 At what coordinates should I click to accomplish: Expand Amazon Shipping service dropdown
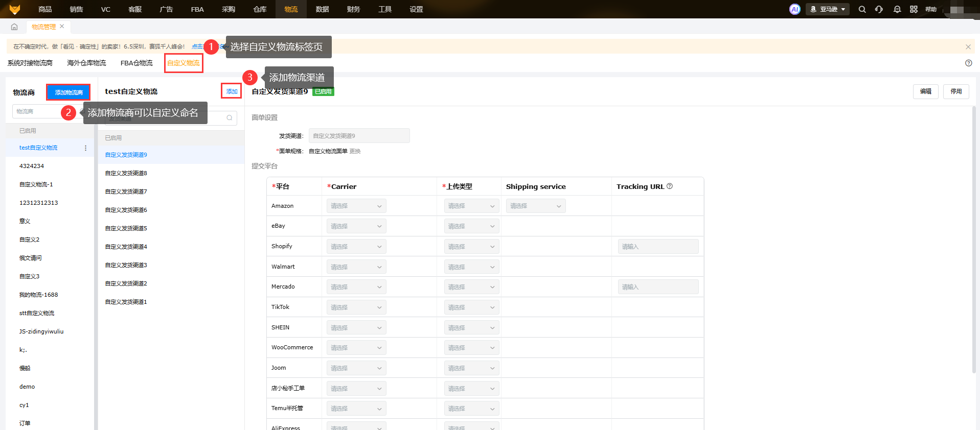pos(535,206)
